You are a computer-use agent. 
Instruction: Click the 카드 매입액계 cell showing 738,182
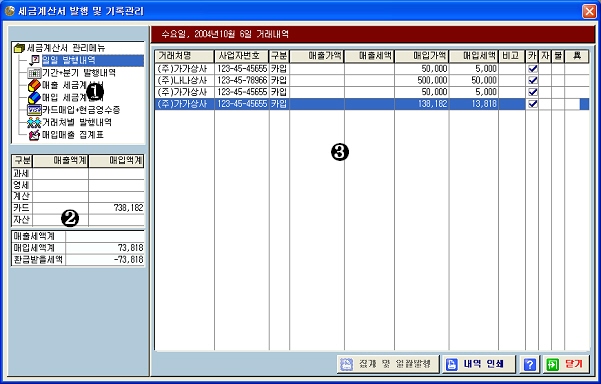pos(116,208)
